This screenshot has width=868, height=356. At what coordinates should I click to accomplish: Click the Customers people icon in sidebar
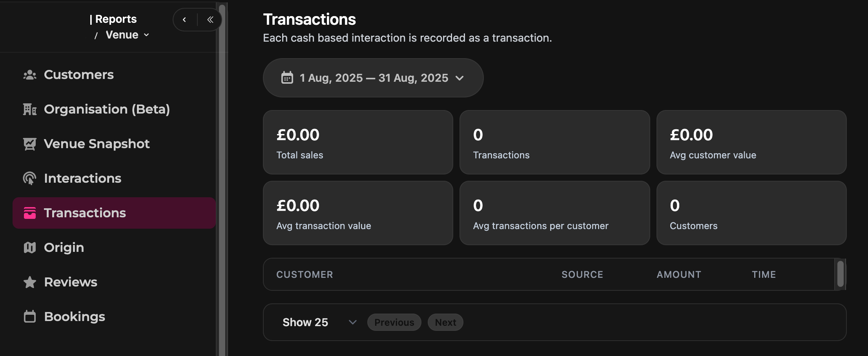(x=30, y=75)
